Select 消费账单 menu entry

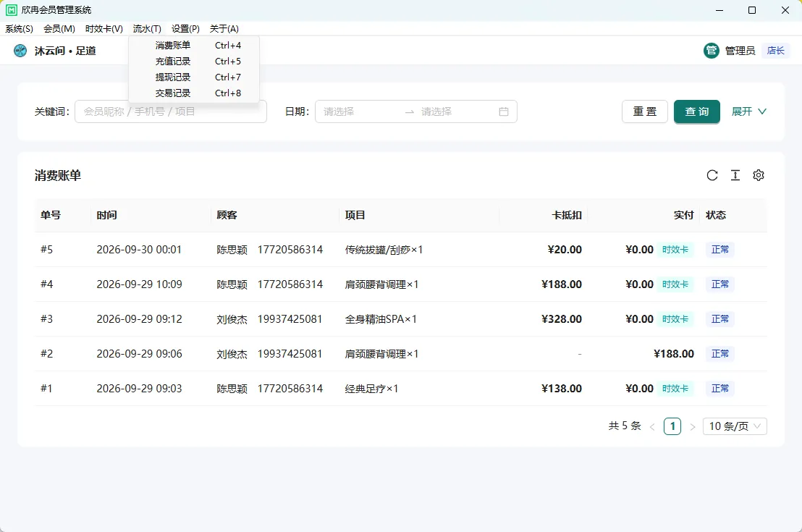(194, 45)
